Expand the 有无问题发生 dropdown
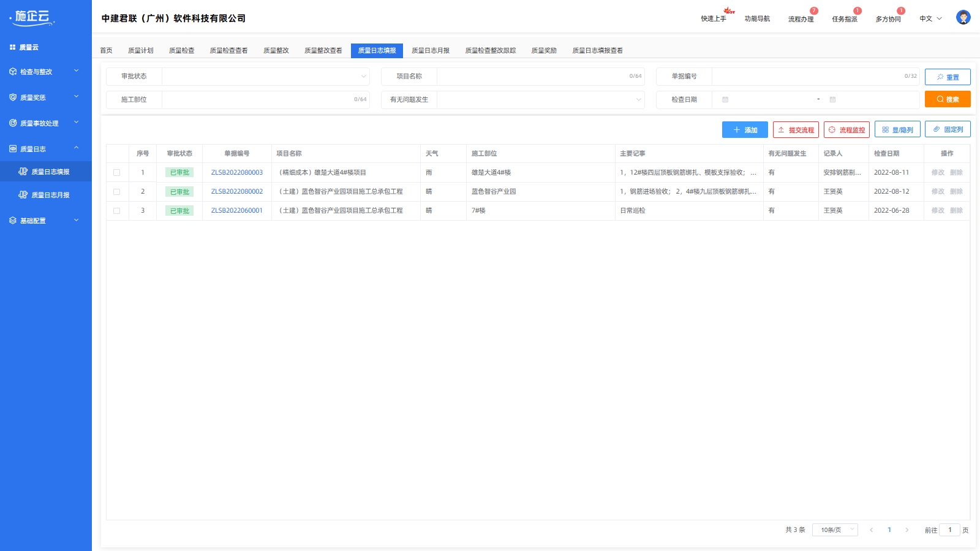The height and width of the screenshot is (551, 980). tap(540, 100)
